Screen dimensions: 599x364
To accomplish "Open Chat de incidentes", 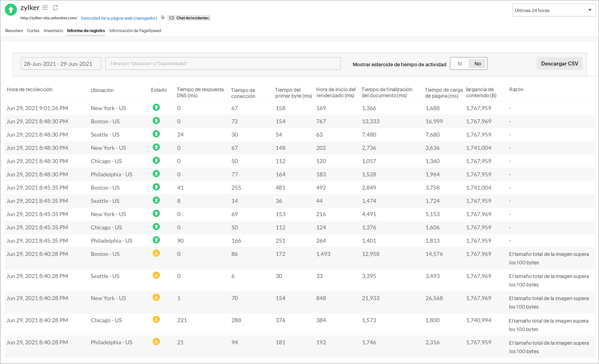I will pos(189,18).
